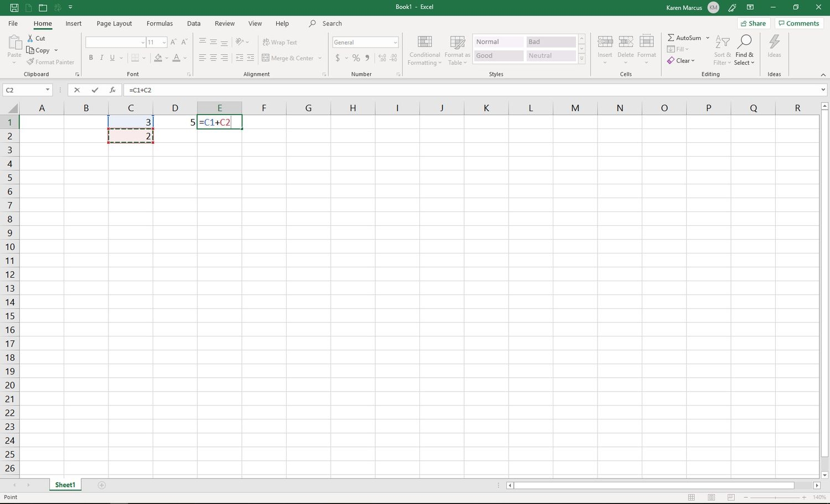This screenshot has height=504, width=830.
Task: Switch to Page Layout view in status bar
Action: click(x=711, y=497)
